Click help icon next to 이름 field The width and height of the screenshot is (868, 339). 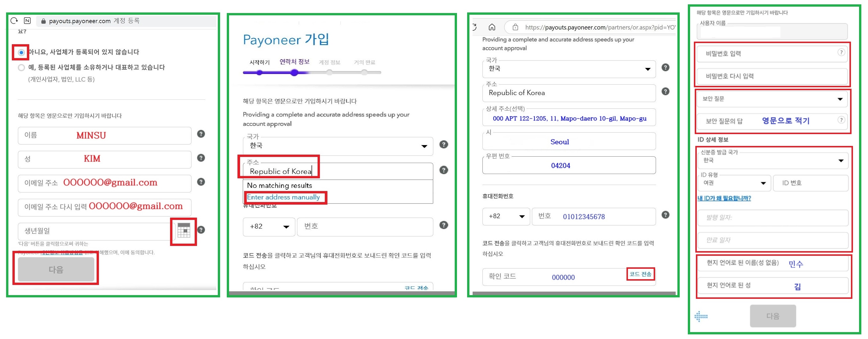pos(201,134)
